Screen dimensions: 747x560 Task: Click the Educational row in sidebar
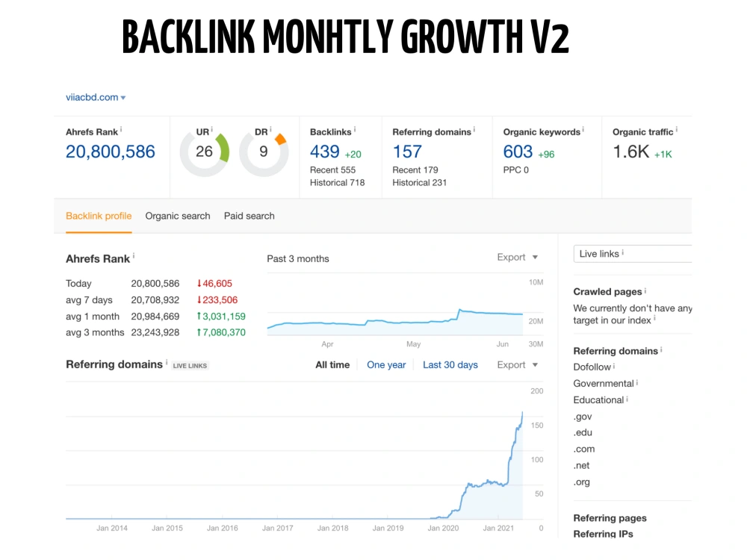click(x=598, y=400)
